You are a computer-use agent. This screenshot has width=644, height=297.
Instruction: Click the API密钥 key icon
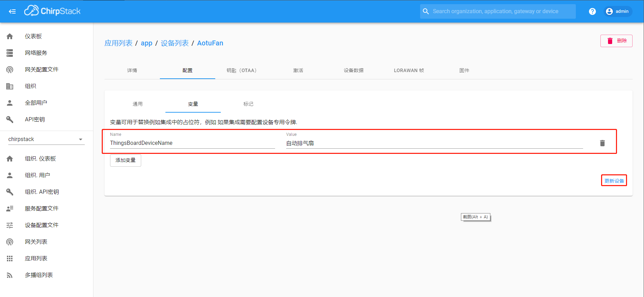tap(10, 120)
